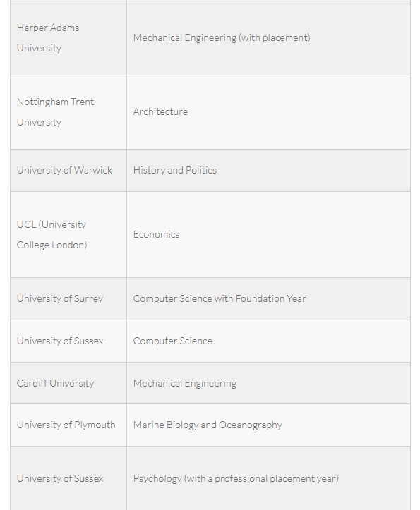Click Marine Biology and Oceanography text
This screenshot has width=420, height=510.
pos(208,425)
